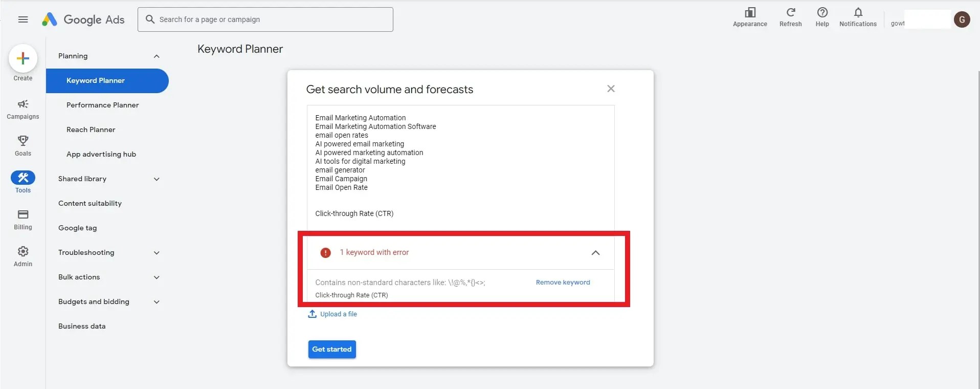The width and height of the screenshot is (980, 389).
Task: Select Keyword Planner menu item
Action: pyautogui.click(x=107, y=81)
